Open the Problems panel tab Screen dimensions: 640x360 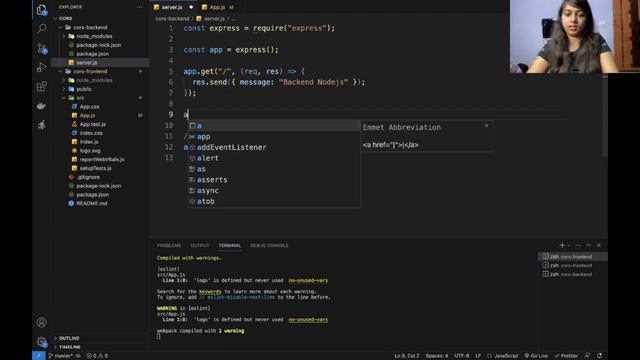pos(169,245)
